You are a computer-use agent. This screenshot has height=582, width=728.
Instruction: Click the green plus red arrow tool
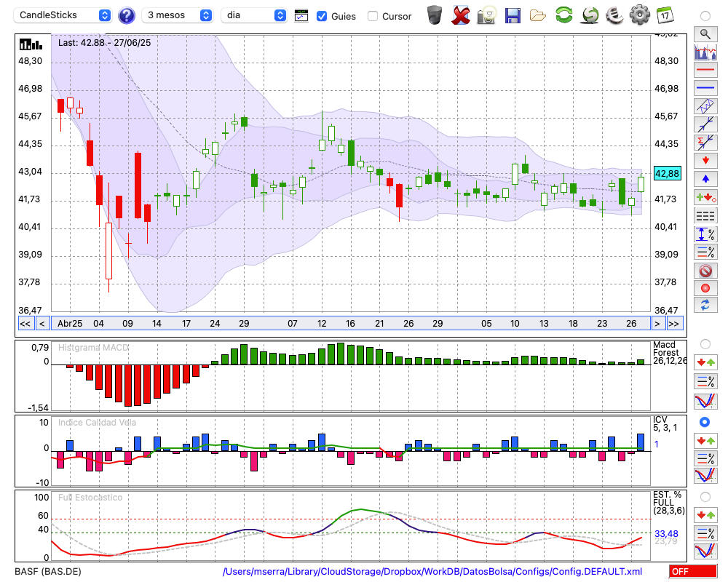pos(705,197)
